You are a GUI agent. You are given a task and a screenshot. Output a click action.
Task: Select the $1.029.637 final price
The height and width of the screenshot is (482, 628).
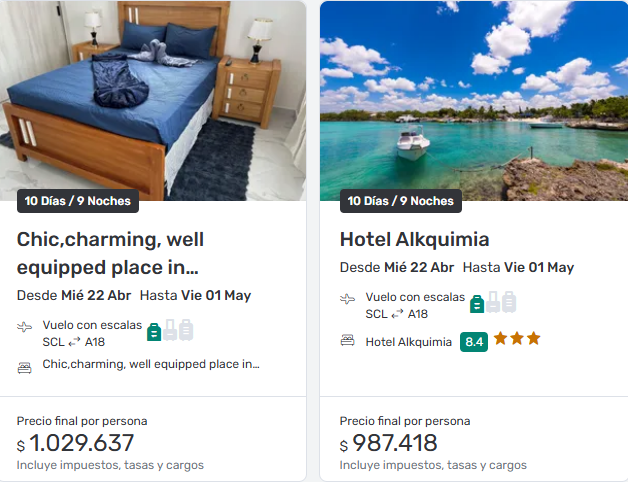(76, 443)
